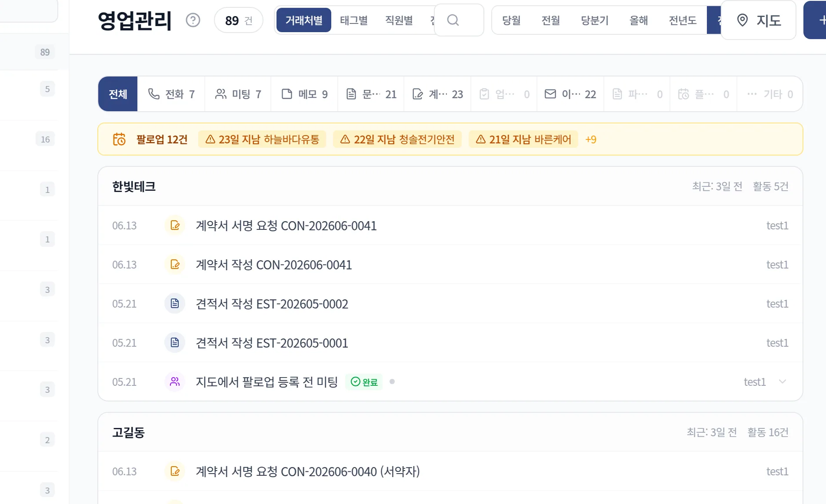Image resolution: width=826 pixels, height=504 pixels.
Task: Select the 거래처별 view tab
Action: (x=304, y=20)
